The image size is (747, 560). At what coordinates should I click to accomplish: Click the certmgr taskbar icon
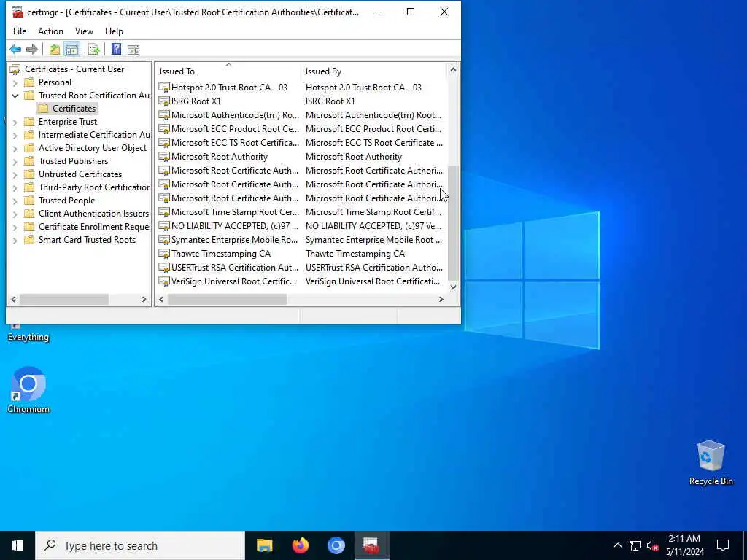tap(371, 545)
